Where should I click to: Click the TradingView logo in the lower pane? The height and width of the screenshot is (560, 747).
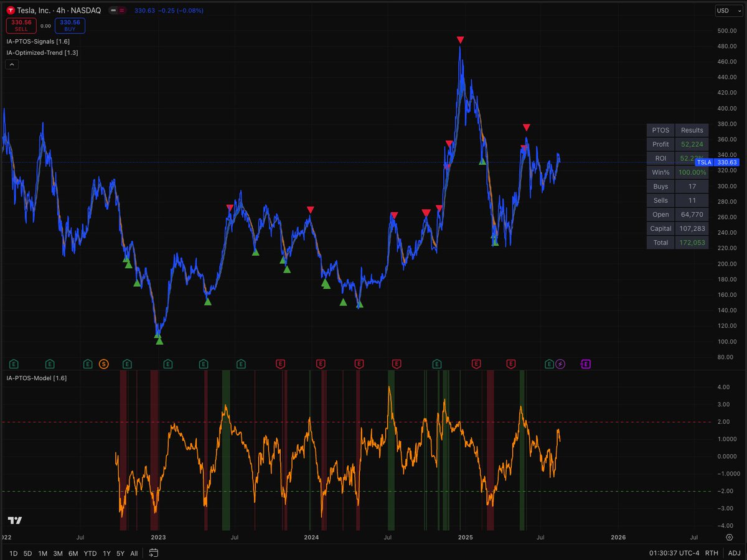click(x=15, y=520)
